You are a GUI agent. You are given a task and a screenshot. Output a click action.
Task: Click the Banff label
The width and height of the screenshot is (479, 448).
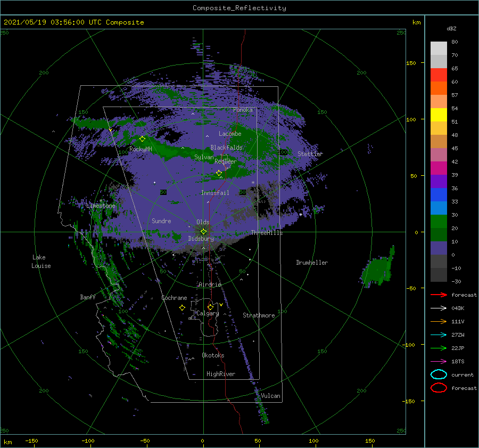[x=88, y=297]
